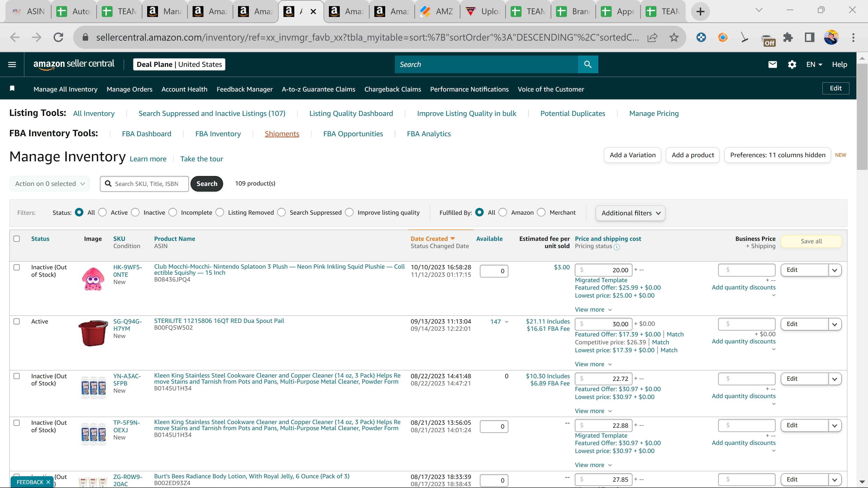Go forward in browser history
This screenshot has height=488, width=868.
(36, 37)
